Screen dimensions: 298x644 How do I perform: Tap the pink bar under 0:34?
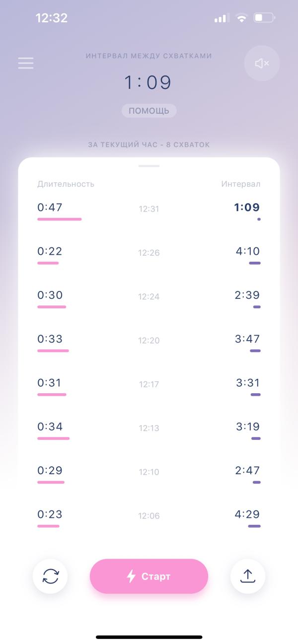click(x=53, y=438)
